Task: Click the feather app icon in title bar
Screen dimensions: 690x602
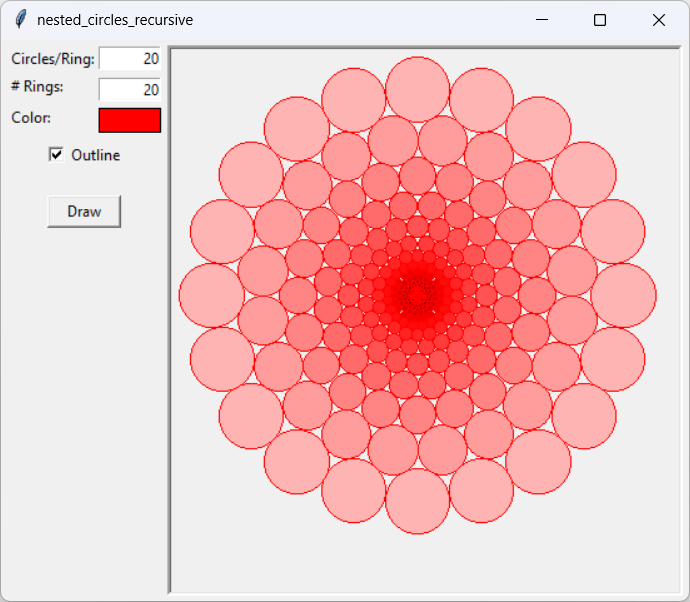Action: point(20,20)
